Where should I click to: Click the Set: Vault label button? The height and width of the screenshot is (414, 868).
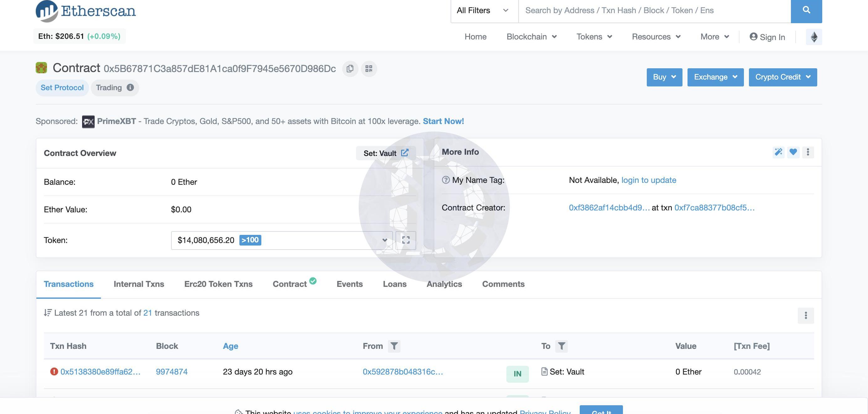(386, 153)
